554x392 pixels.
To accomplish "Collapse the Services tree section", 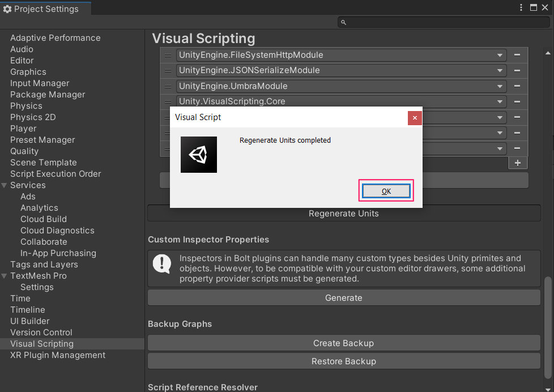I will pos(4,185).
